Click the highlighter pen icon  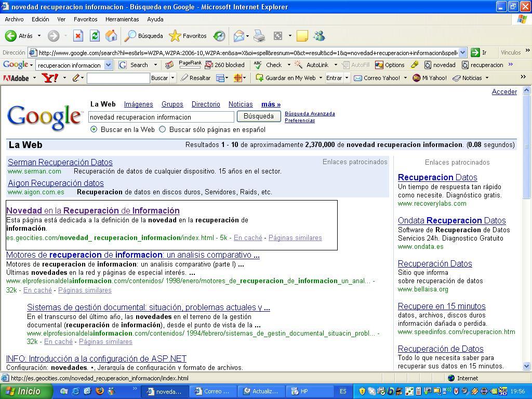pos(414,64)
